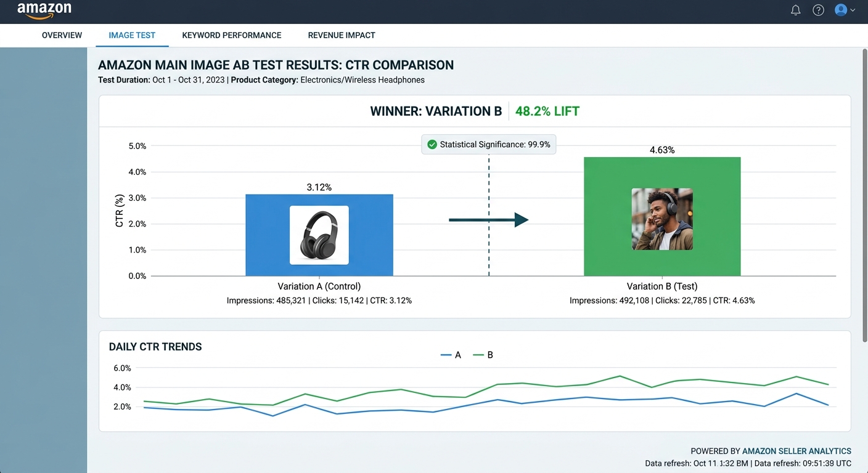Click the Variation B lifestyle photo thumbnail
Viewport: 868px width, 473px height.
tap(662, 219)
